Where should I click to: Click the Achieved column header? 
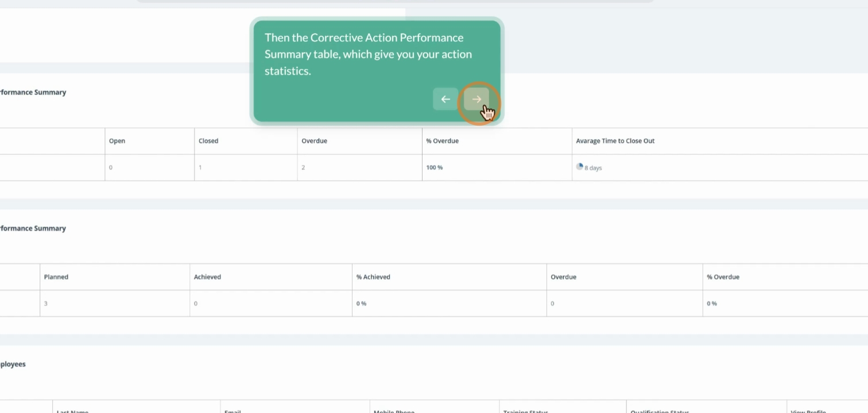coord(207,277)
